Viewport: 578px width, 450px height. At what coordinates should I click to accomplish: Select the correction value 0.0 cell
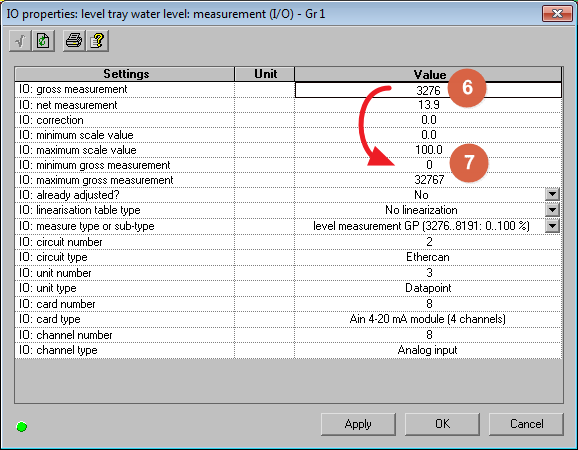click(x=428, y=120)
